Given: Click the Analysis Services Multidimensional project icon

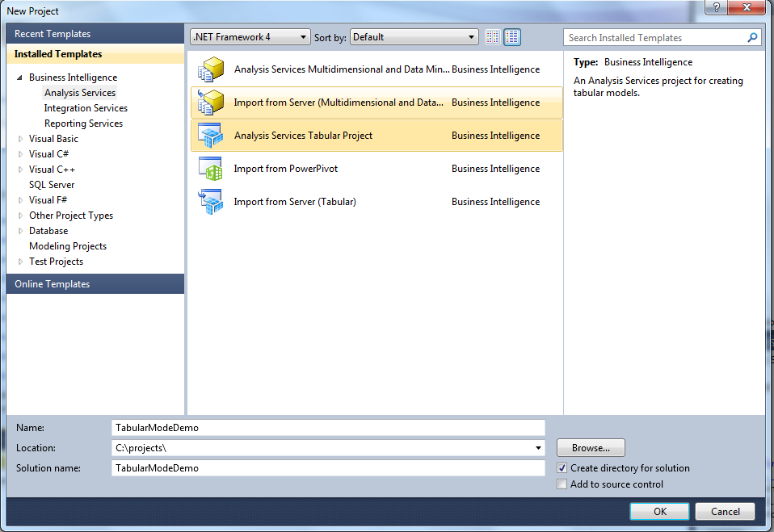Looking at the screenshot, I should coord(210,69).
